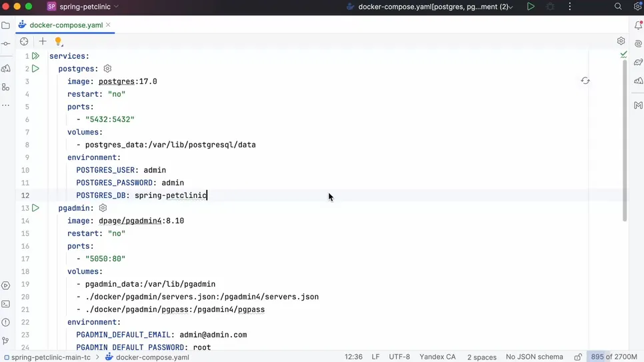Screen dimensions: 644x362
Task: Open the Terminal tool window
Action: (x=6, y=304)
